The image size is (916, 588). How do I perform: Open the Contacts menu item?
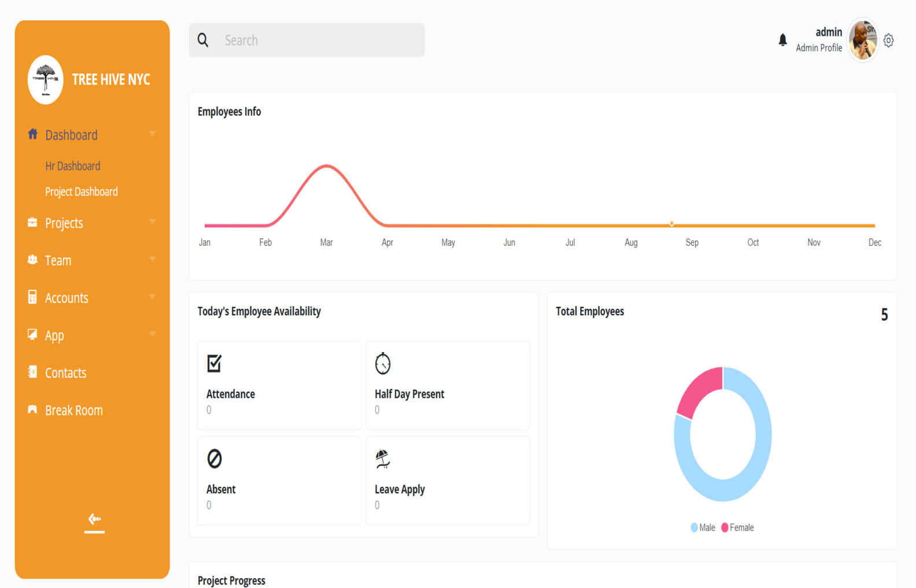pyautogui.click(x=65, y=373)
